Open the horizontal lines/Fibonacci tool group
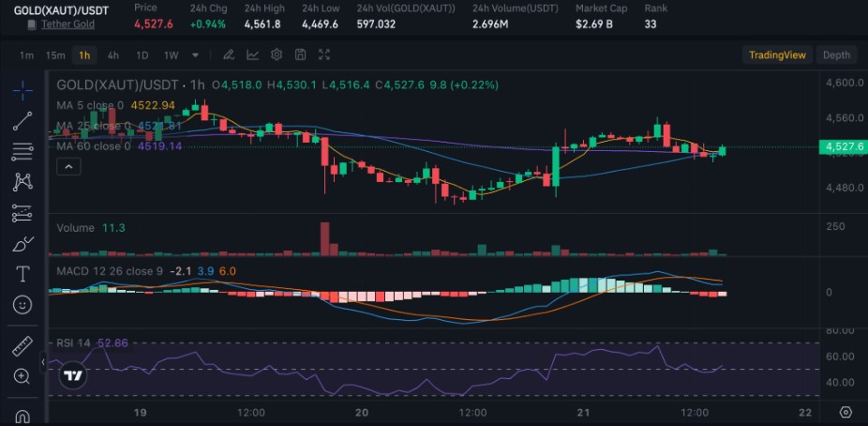The image size is (868, 426). click(22, 152)
